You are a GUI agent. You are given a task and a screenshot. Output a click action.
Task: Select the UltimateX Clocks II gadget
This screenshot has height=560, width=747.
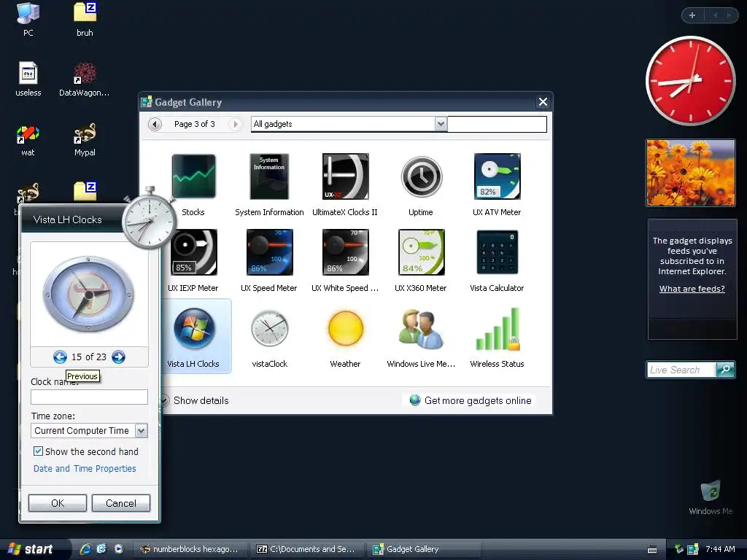click(345, 184)
